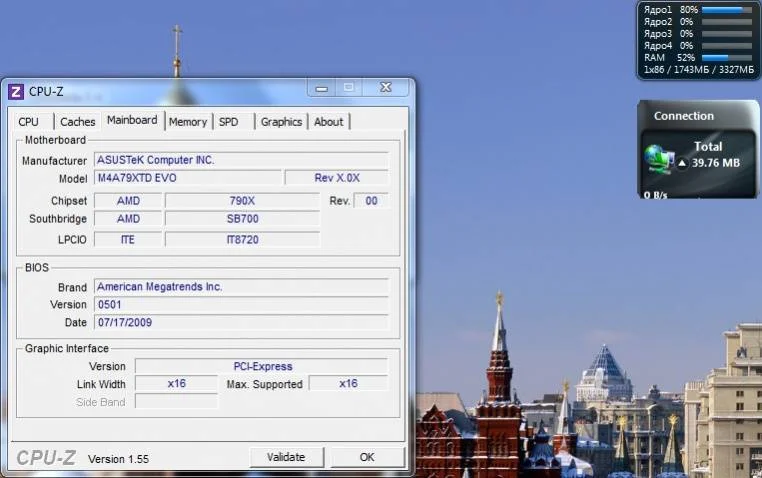
Task: Switch to the CPU tab
Action: (28, 122)
